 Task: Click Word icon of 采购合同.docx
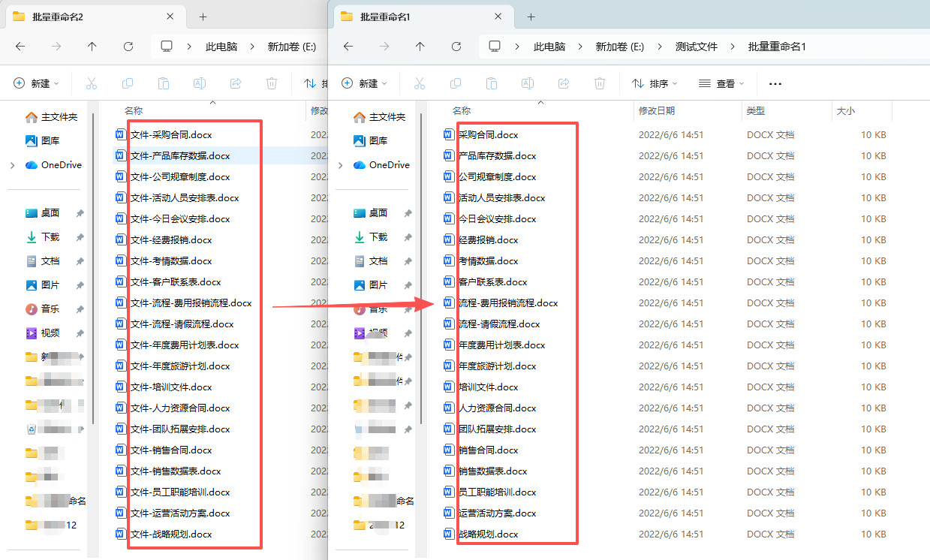coord(449,135)
